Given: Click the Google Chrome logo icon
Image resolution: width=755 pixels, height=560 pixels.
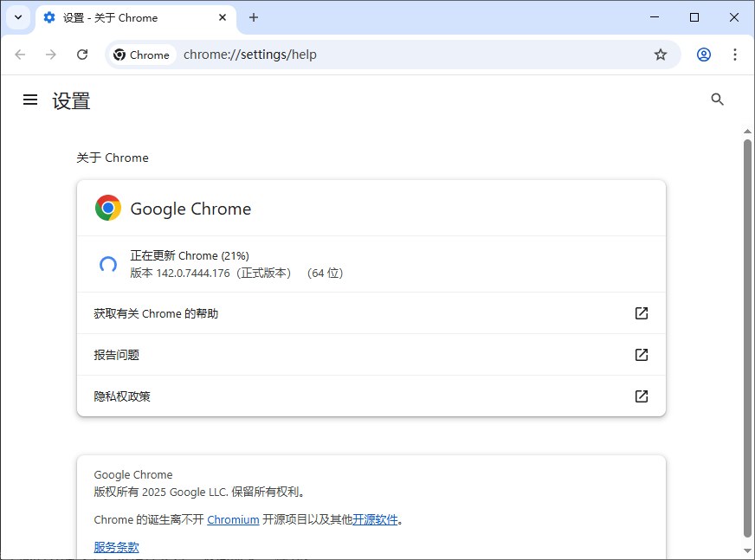Looking at the screenshot, I should tap(107, 208).
